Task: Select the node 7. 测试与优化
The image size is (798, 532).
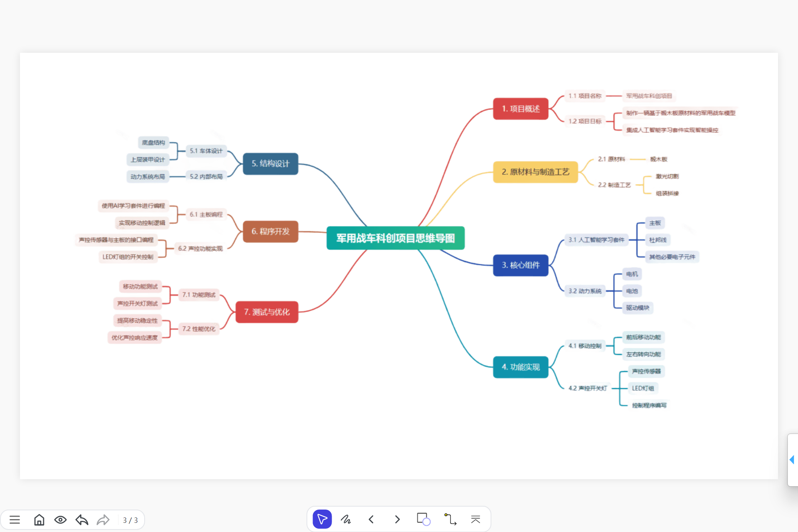Action: pyautogui.click(x=267, y=312)
